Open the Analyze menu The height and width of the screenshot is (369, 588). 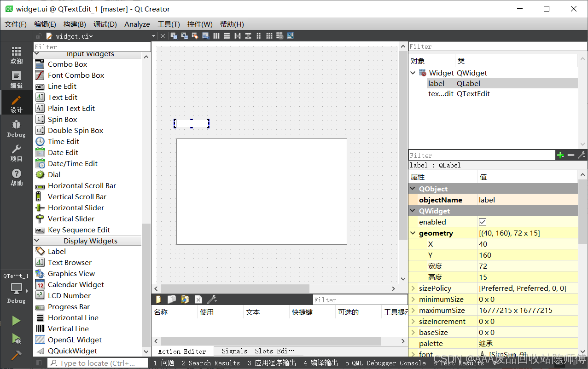[x=137, y=24]
